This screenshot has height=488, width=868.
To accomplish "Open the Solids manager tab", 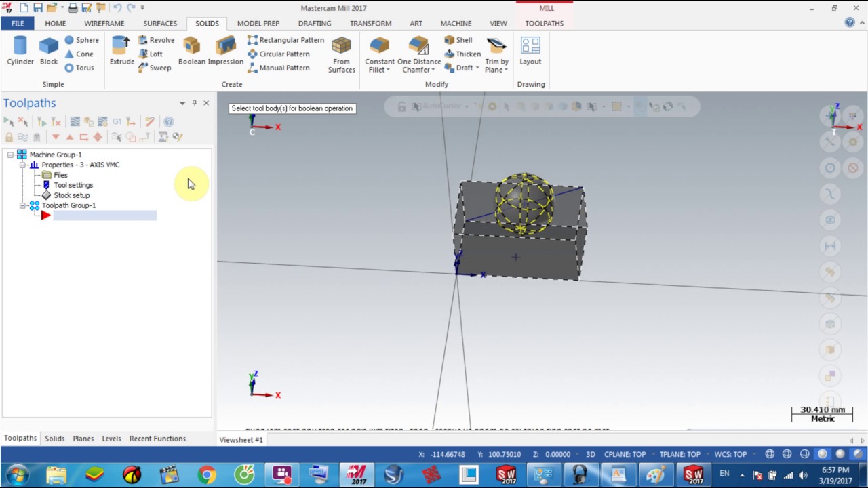I will pos(55,439).
